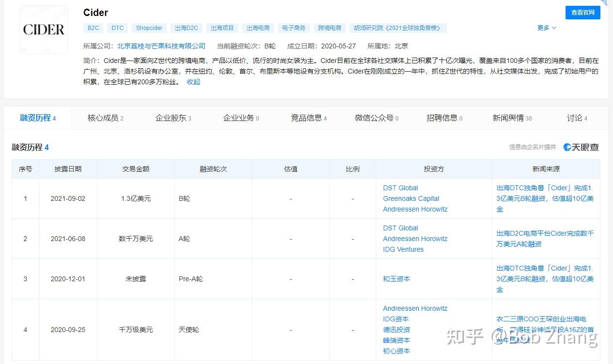Switch to the 新闻舆情 tab
The height and width of the screenshot is (364, 613).
click(x=512, y=118)
